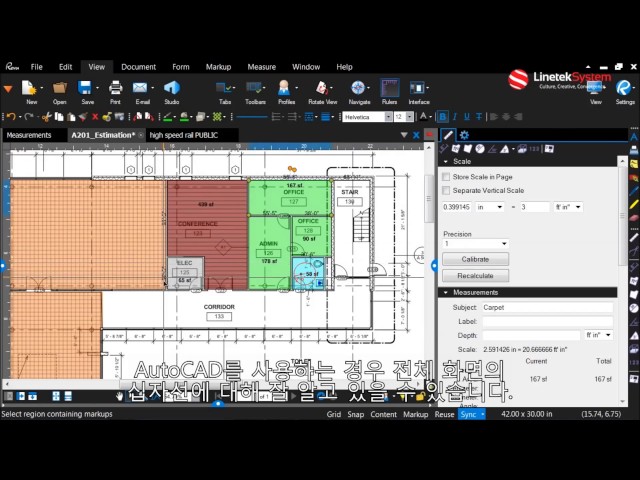Toggle Strikethrough text formatting
640x480 pixels.
[x=479, y=117]
